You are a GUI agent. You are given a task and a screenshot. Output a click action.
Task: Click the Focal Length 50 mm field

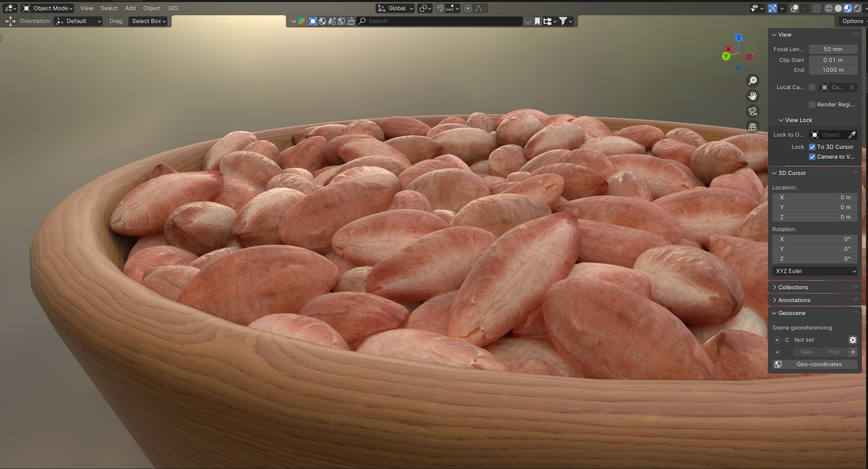tap(833, 49)
